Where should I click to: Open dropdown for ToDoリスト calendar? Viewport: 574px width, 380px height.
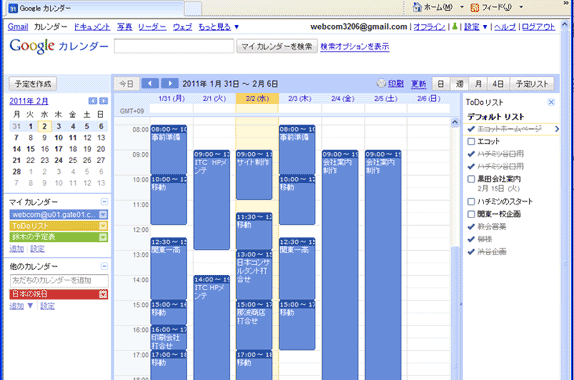click(103, 226)
